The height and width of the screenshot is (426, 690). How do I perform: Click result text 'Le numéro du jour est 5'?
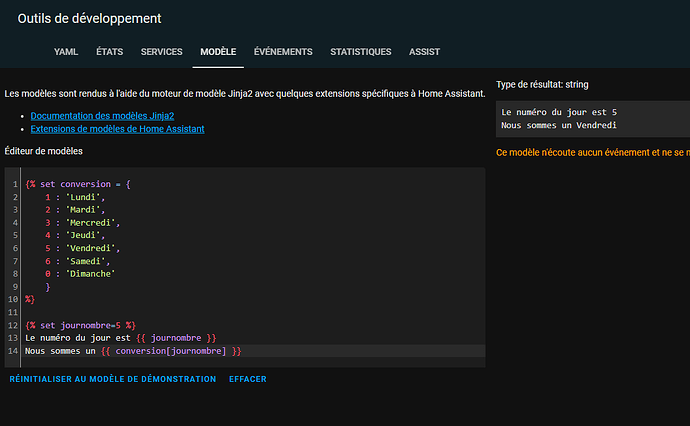(559, 112)
